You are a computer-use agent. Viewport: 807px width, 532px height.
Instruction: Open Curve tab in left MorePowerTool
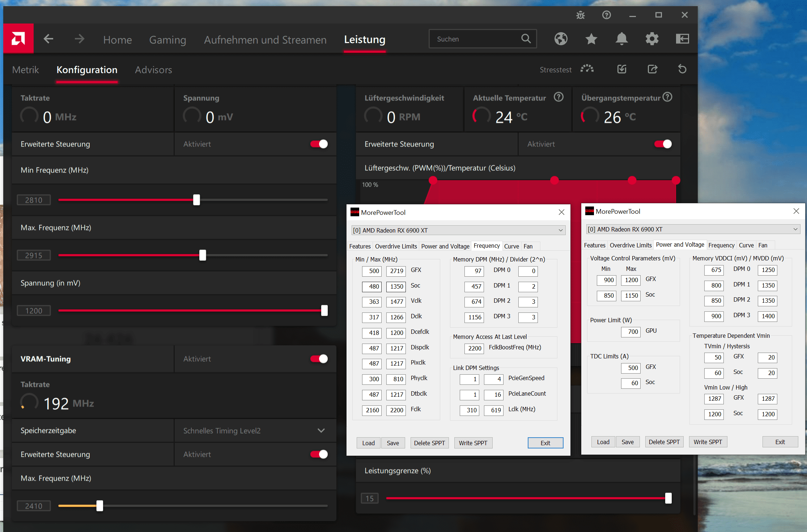click(x=511, y=246)
